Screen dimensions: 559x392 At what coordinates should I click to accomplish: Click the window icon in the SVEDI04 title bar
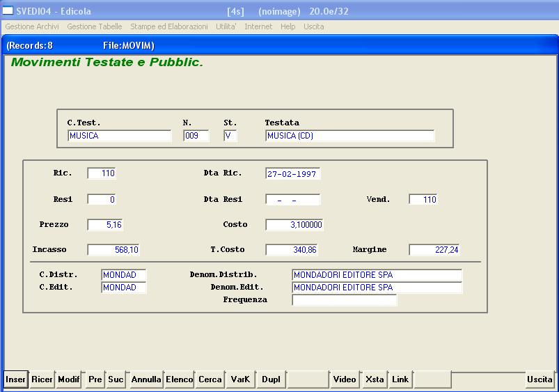tap(8, 10)
